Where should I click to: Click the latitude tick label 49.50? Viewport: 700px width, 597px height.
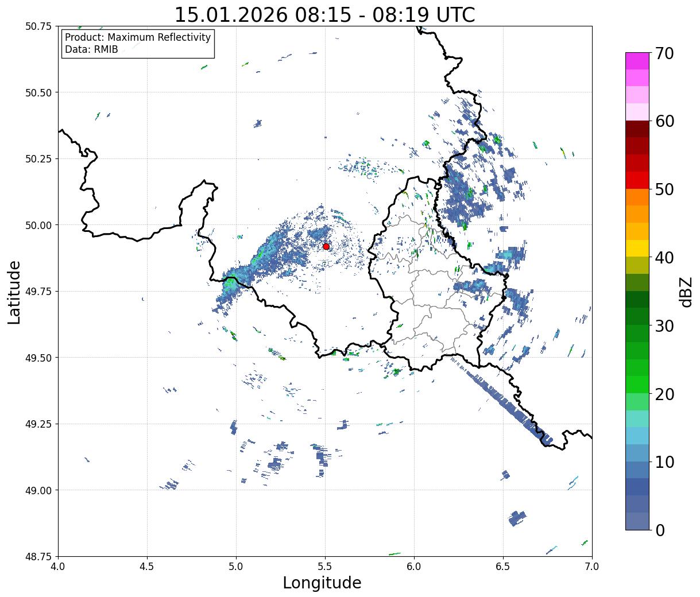click(x=38, y=358)
